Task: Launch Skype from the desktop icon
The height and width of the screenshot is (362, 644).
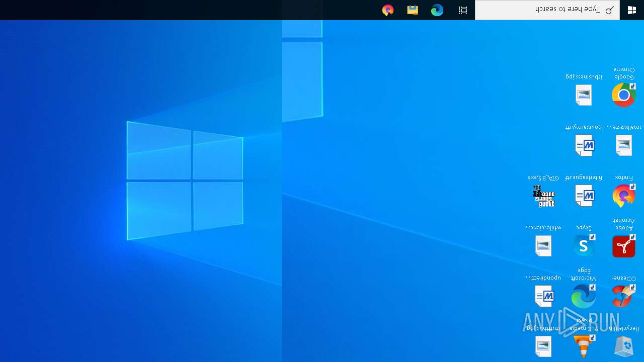Action: pyautogui.click(x=584, y=246)
